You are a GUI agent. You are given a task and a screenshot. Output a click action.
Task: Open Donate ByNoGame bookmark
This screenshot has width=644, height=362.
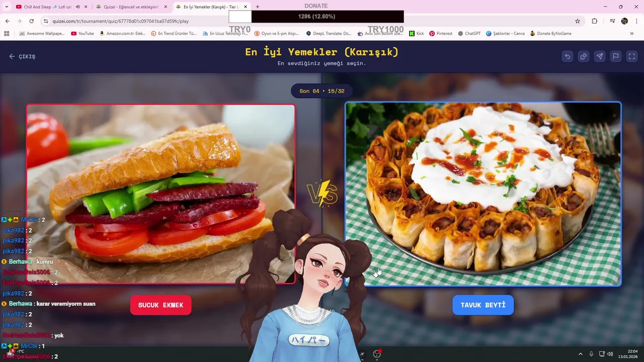(x=550, y=34)
